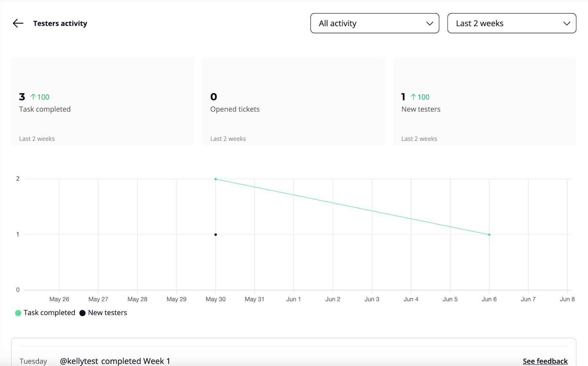
Task: Click the dark New testers legend dot
Action: coord(83,313)
